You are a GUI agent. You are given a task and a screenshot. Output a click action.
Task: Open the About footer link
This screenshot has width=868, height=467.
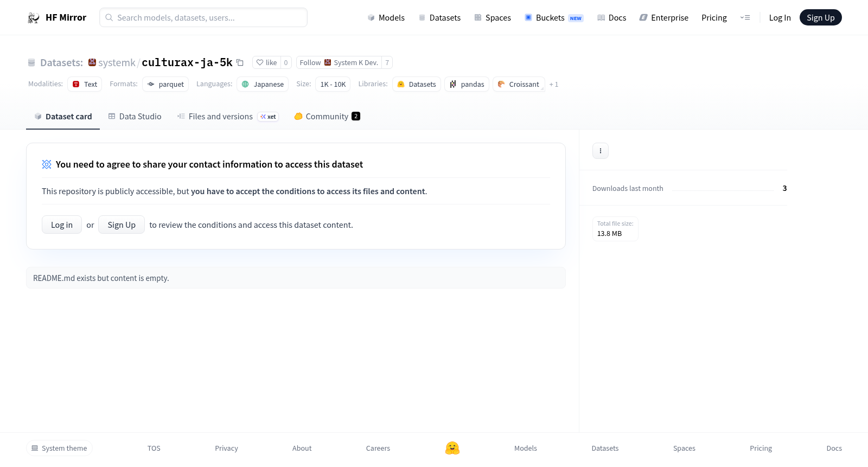coord(302,448)
